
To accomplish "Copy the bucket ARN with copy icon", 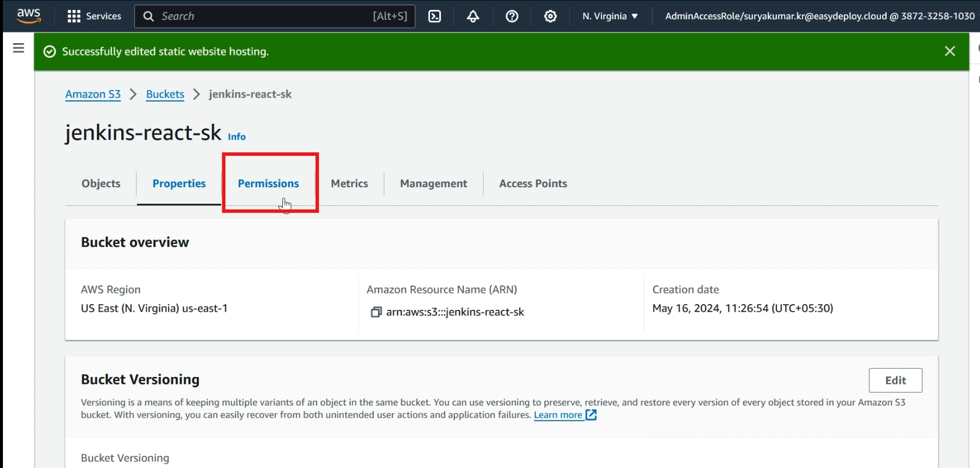I will pos(376,312).
